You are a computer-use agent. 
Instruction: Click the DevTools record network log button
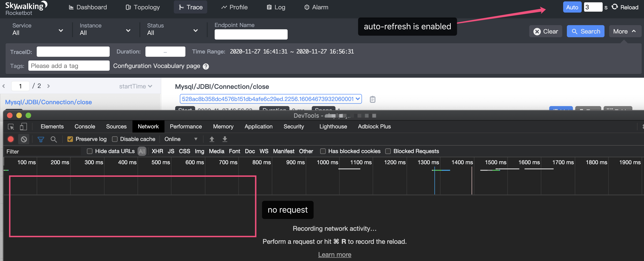11,139
